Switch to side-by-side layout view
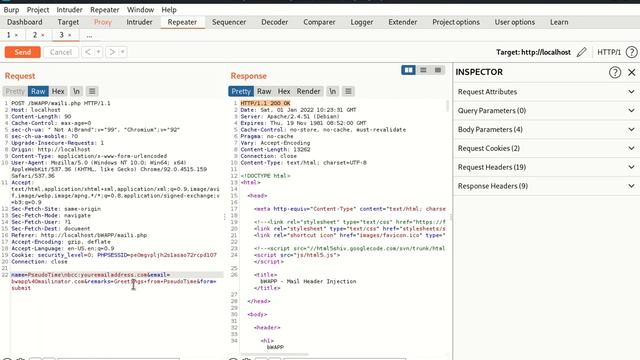 [408, 70]
